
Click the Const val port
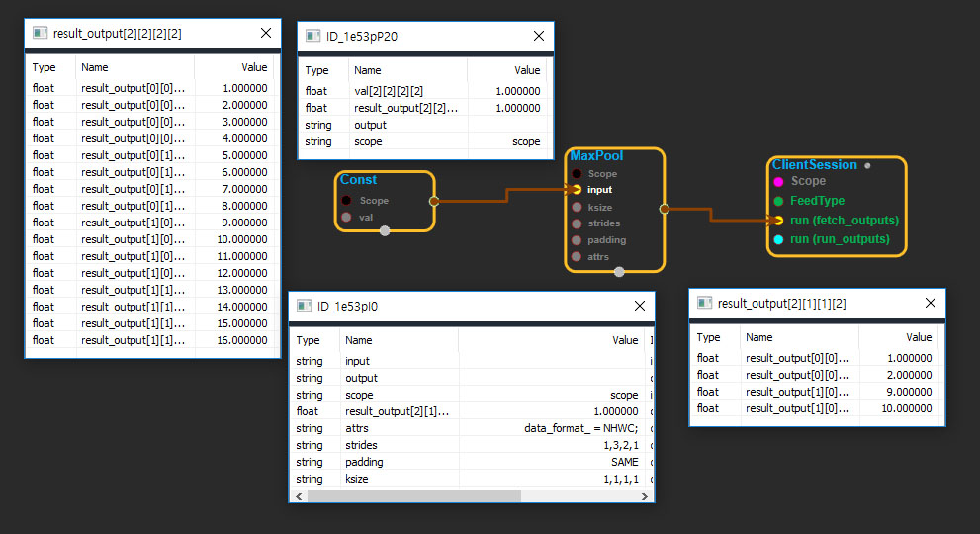(x=346, y=217)
